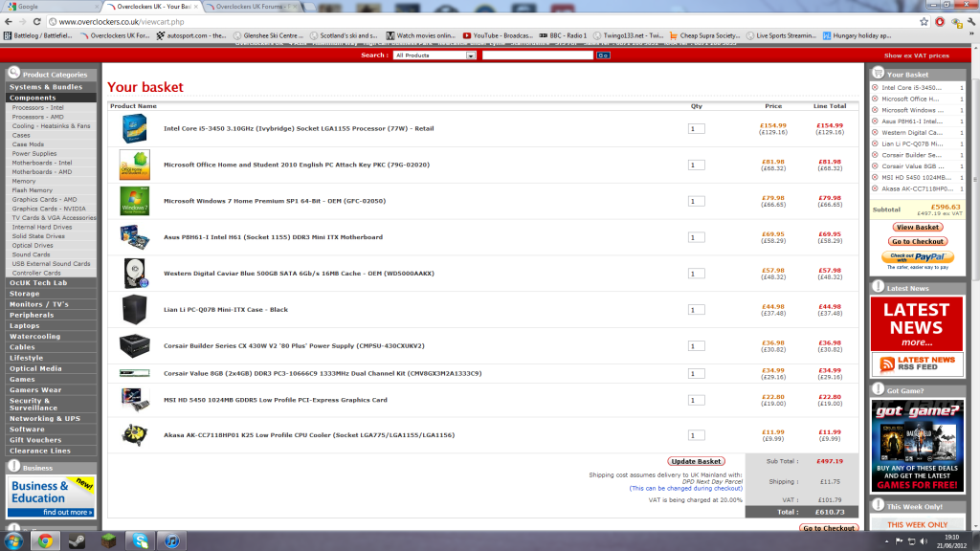Open the BBC - Radio 1 bookmark

click(x=563, y=35)
